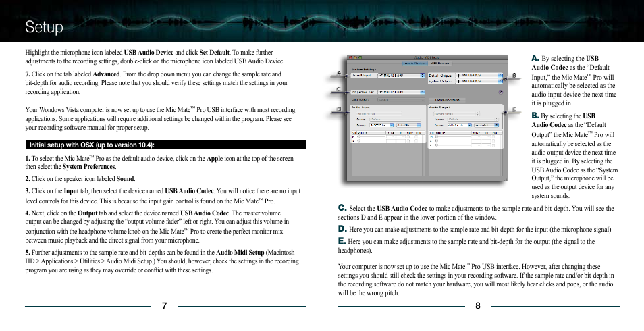This screenshot has height=331, width=644.
Task: Open the Audio Output bit-depth Format dropdown
Action: 486,125
